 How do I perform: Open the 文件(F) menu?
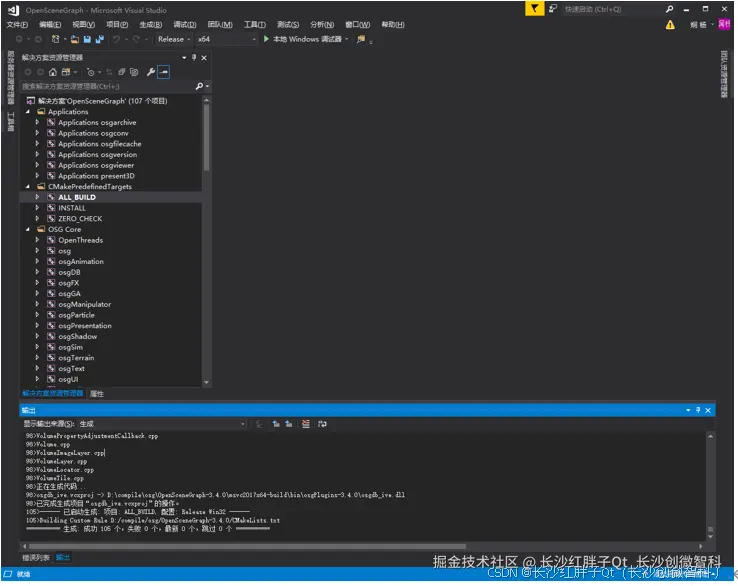click(x=17, y=24)
